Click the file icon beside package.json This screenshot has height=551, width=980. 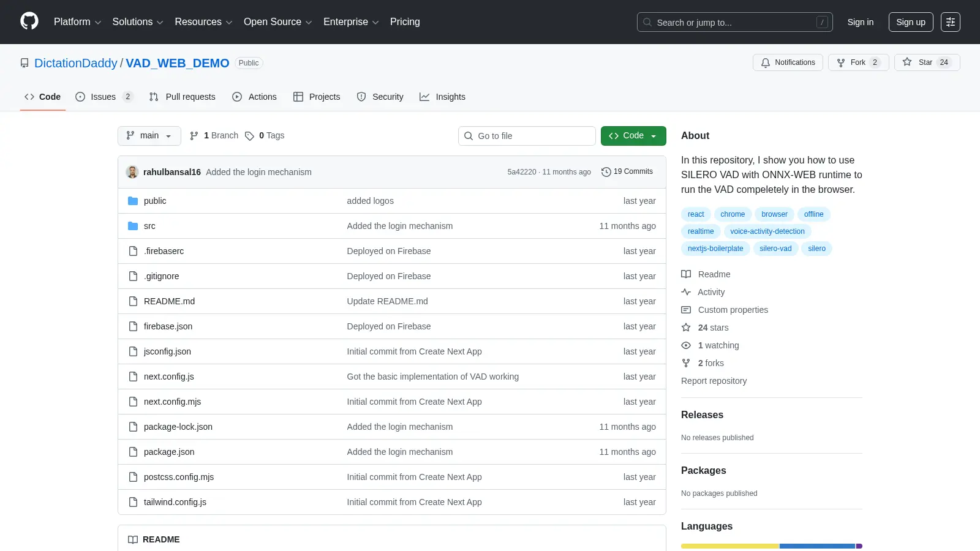coord(133,452)
